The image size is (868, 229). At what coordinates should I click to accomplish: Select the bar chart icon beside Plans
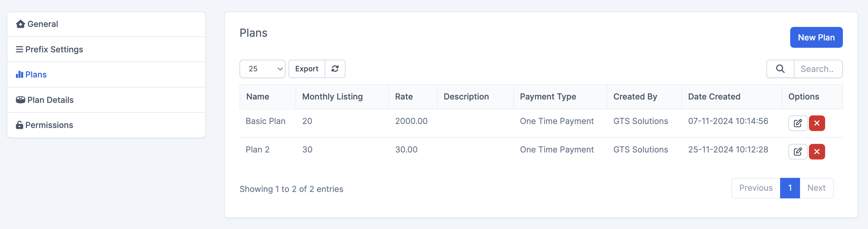click(20, 74)
